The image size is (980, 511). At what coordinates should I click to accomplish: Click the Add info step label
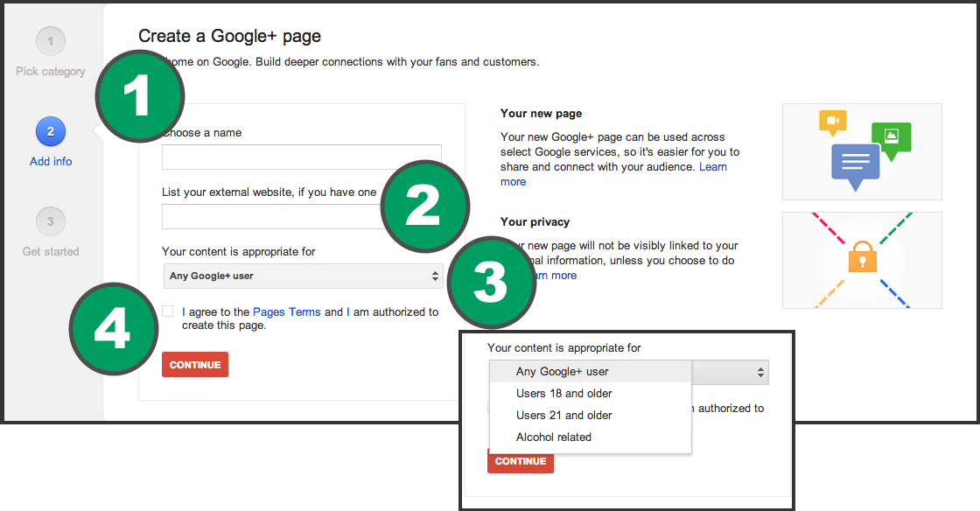pyautogui.click(x=51, y=161)
